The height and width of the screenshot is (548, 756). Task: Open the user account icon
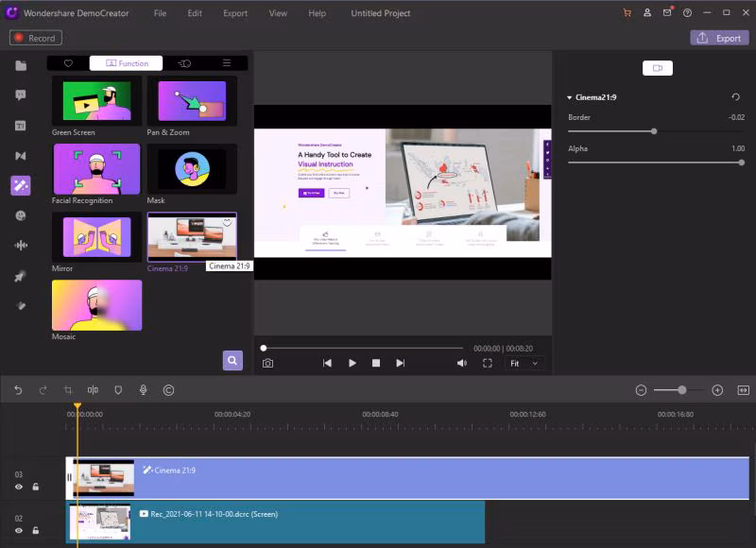click(x=647, y=13)
